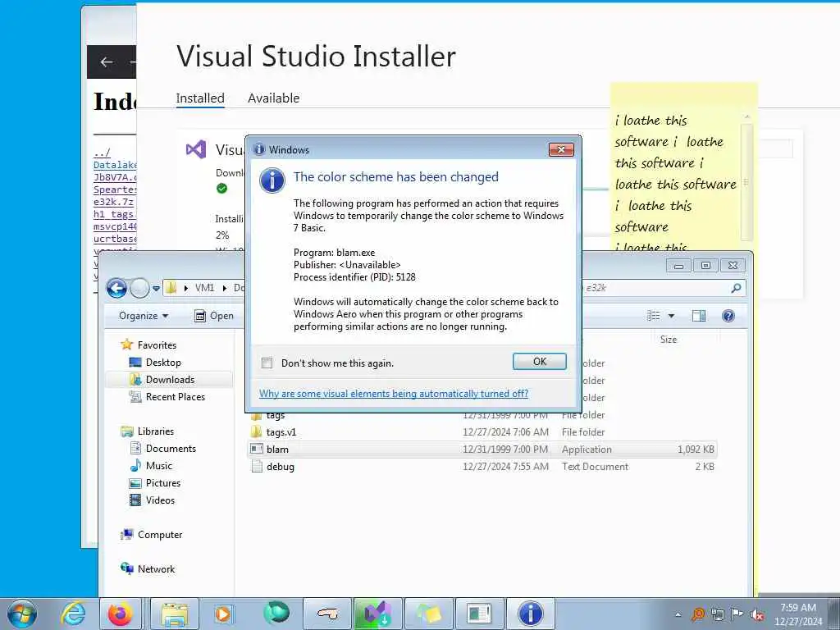Select the blam application file
The width and height of the screenshot is (840, 630).
pyautogui.click(x=482, y=449)
